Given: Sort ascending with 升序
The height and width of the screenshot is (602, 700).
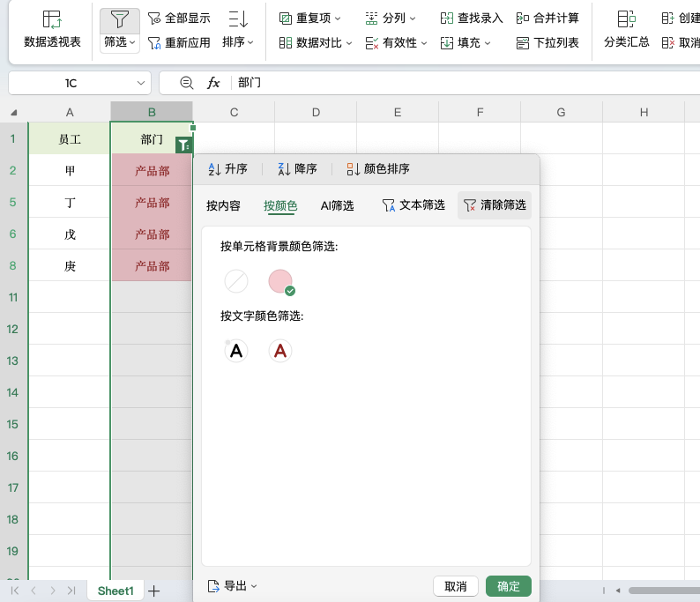Looking at the screenshot, I should tap(227, 168).
